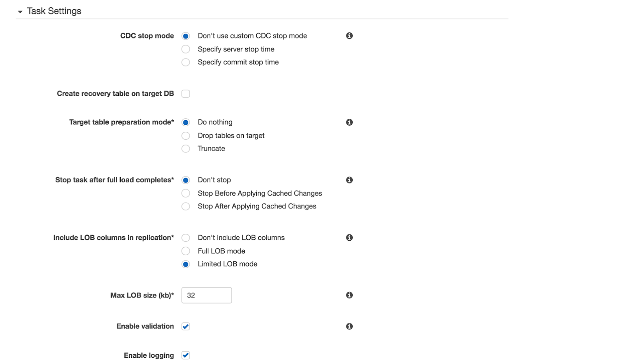
Task: Collapse the Task Settings section
Action: pos(20,12)
